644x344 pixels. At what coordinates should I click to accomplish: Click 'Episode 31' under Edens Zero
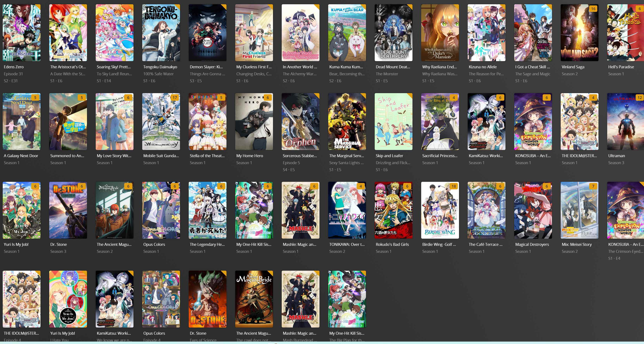pos(13,74)
